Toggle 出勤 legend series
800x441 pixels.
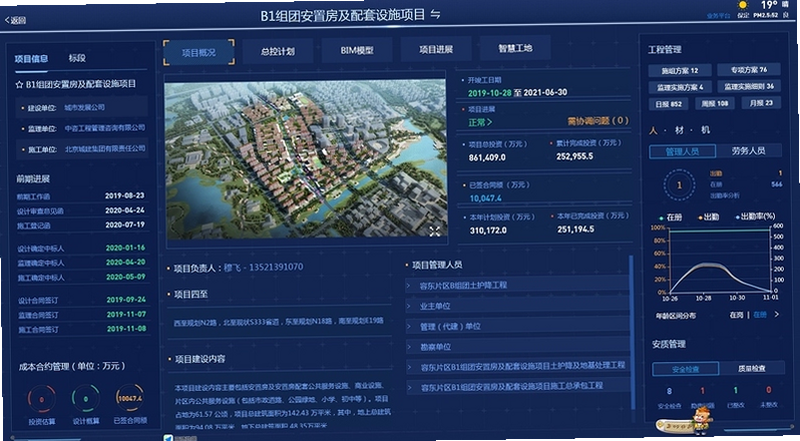pos(708,217)
